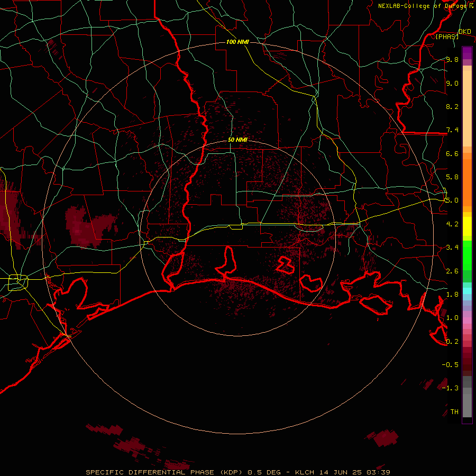Viewport: 476px width, 476px height.
Task: Click the 2.6 value on the color scale
Action: 452,271
